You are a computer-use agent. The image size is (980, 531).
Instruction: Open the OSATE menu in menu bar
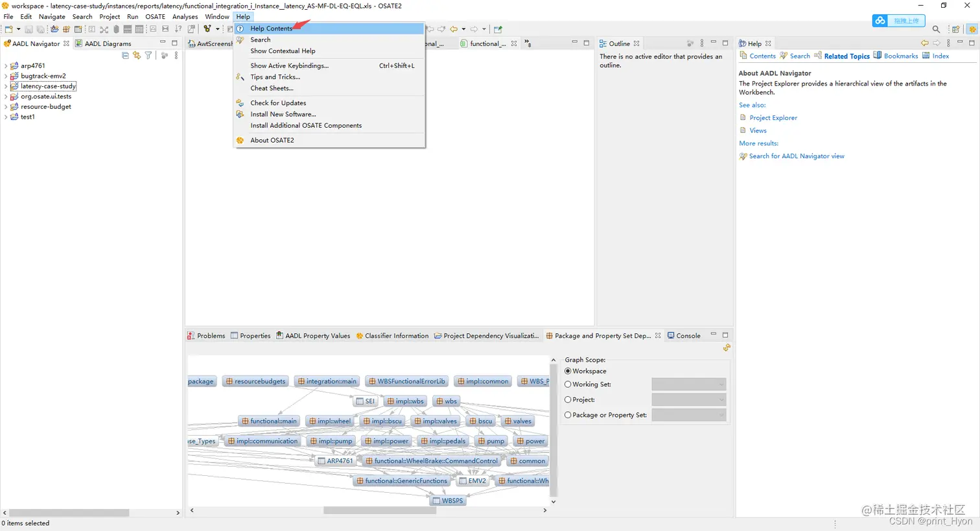155,17
